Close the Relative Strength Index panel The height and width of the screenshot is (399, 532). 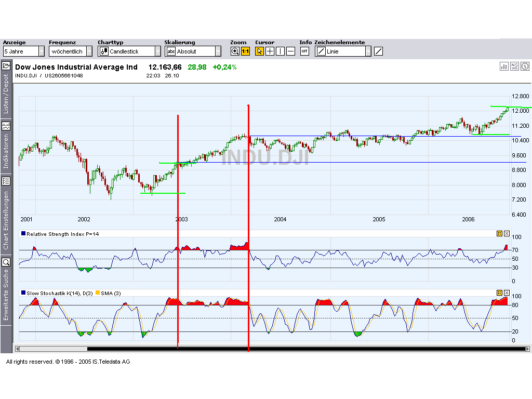pyautogui.click(x=507, y=233)
